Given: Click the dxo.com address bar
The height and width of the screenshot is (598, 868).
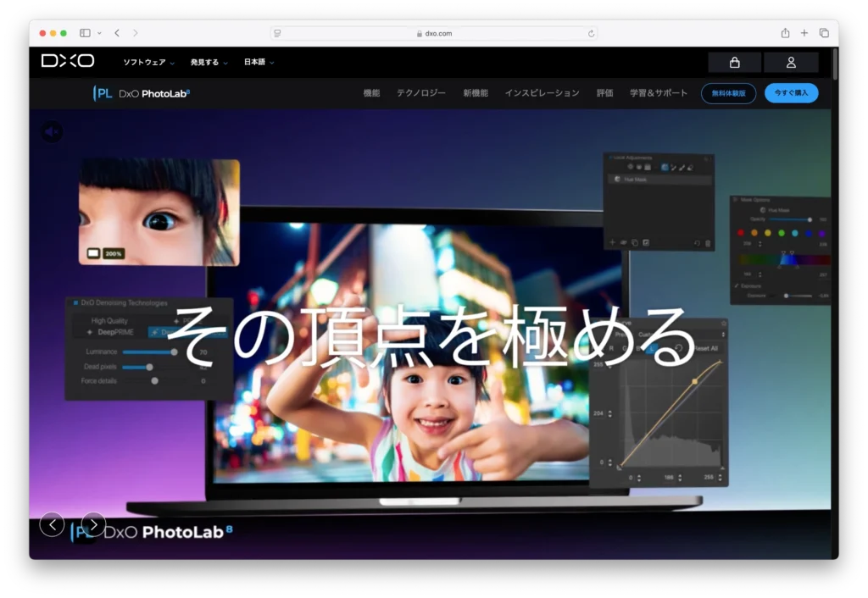Looking at the screenshot, I should pyautogui.click(x=434, y=33).
